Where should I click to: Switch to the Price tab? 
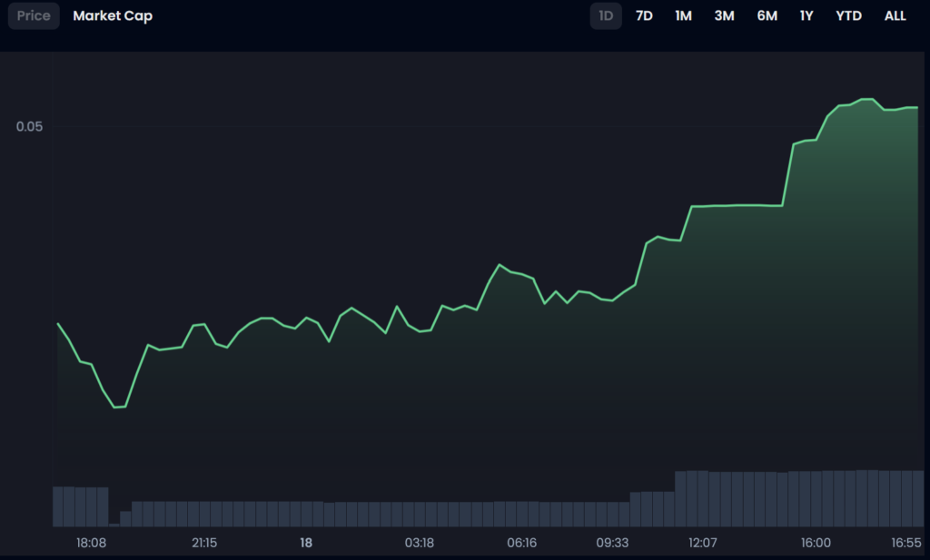[34, 16]
